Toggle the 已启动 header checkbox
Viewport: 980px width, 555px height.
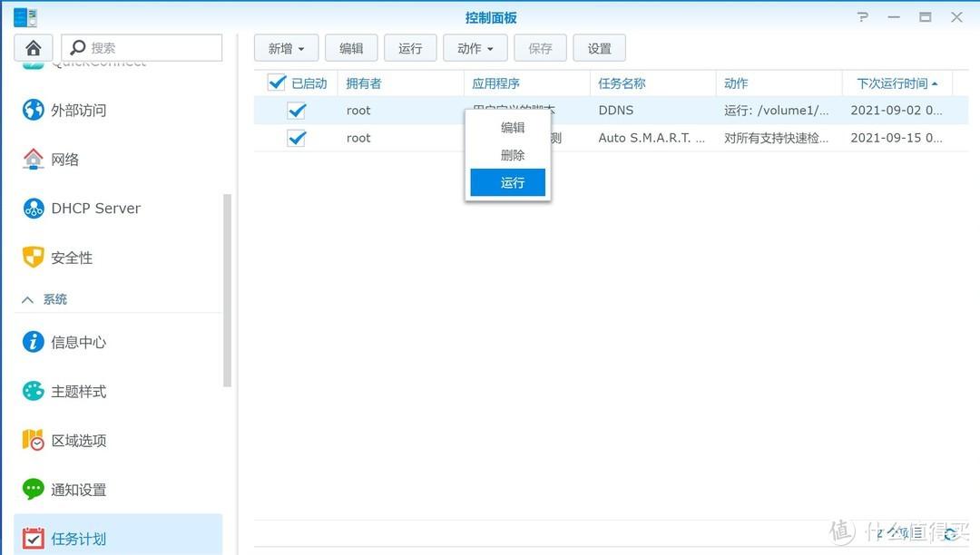coord(277,83)
